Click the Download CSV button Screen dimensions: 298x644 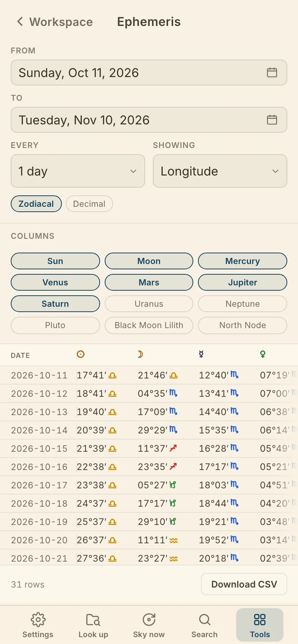click(244, 584)
